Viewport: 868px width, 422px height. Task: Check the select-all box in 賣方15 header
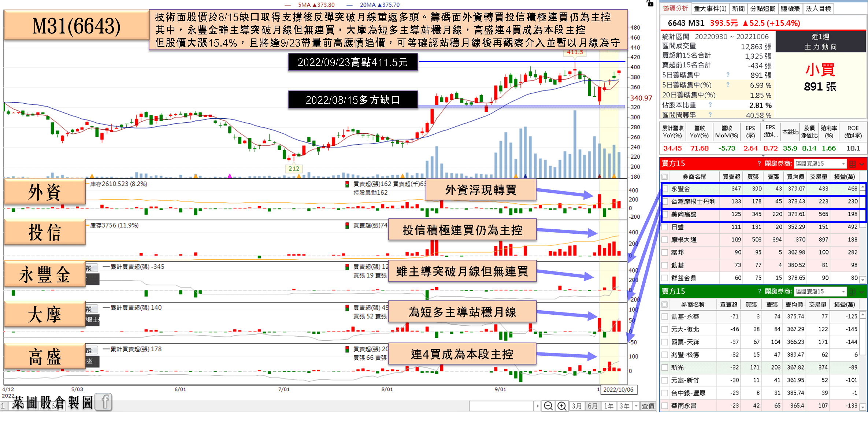coord(665,304)
